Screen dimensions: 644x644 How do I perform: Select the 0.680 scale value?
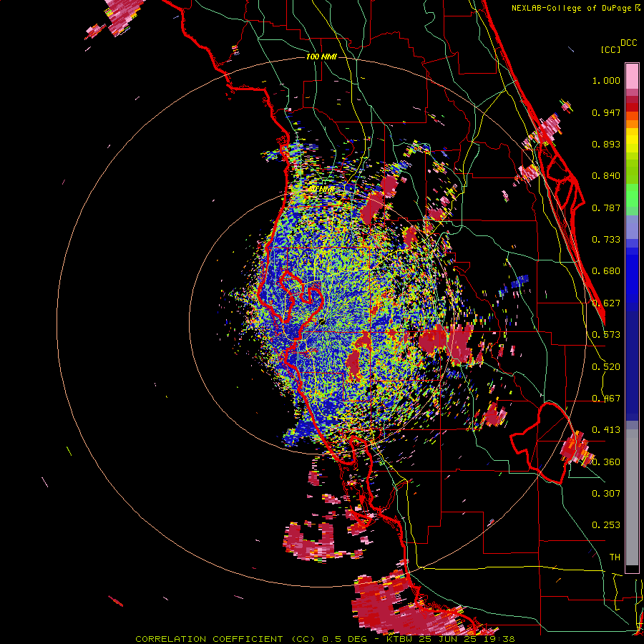pos(606,271)
